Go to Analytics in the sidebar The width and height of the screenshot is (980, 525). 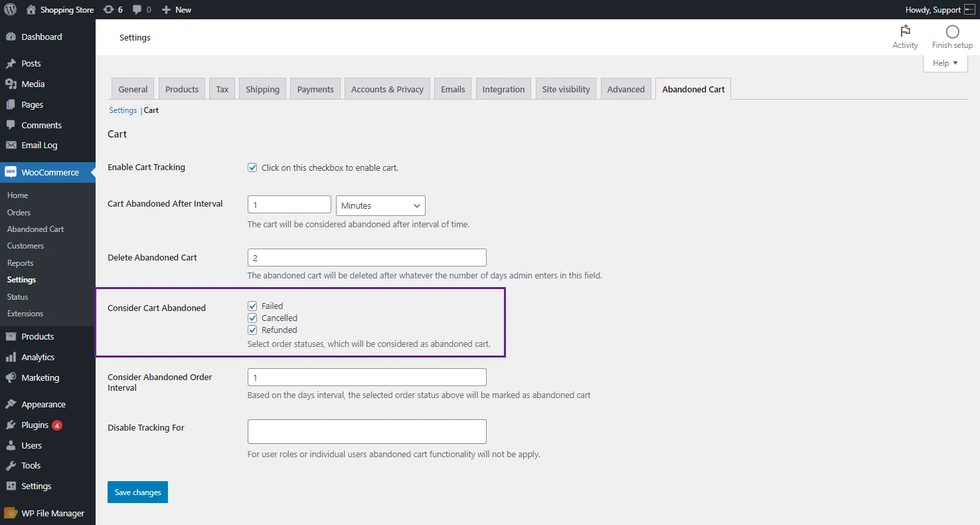(x=38, y=358)
